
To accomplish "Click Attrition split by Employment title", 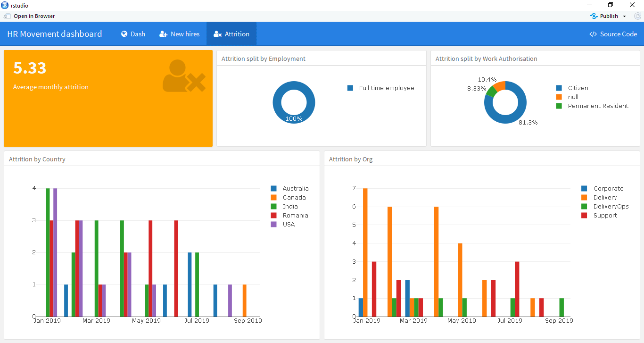I will [x=264, y=59].
